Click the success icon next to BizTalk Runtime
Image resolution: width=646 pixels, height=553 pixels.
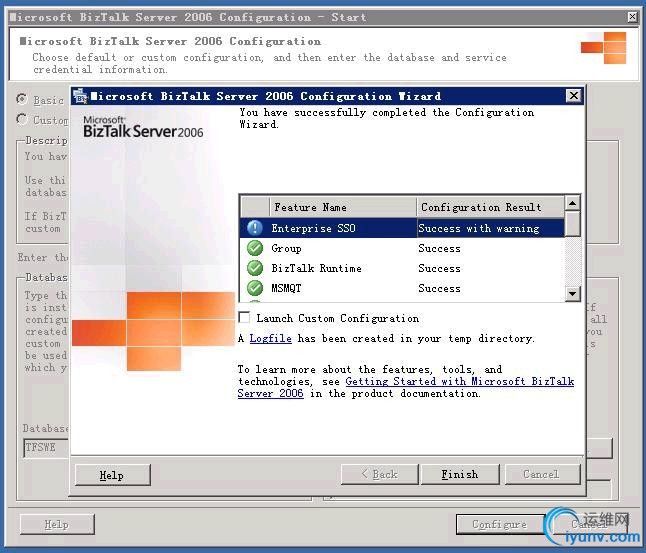(255, 268)
